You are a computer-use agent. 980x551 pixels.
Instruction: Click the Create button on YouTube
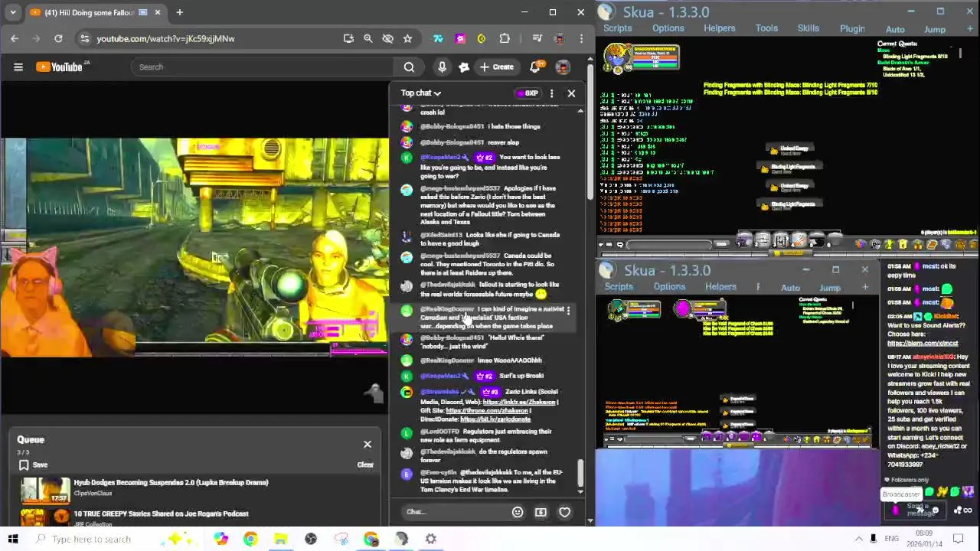[x=495, y=67]
